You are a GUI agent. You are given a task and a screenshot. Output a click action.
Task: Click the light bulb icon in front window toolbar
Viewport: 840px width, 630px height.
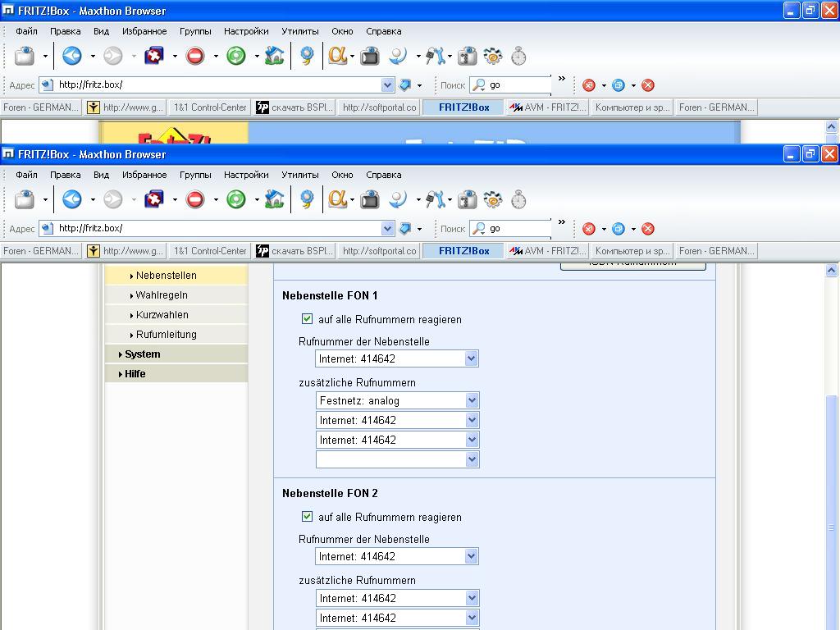click(307, 200)
